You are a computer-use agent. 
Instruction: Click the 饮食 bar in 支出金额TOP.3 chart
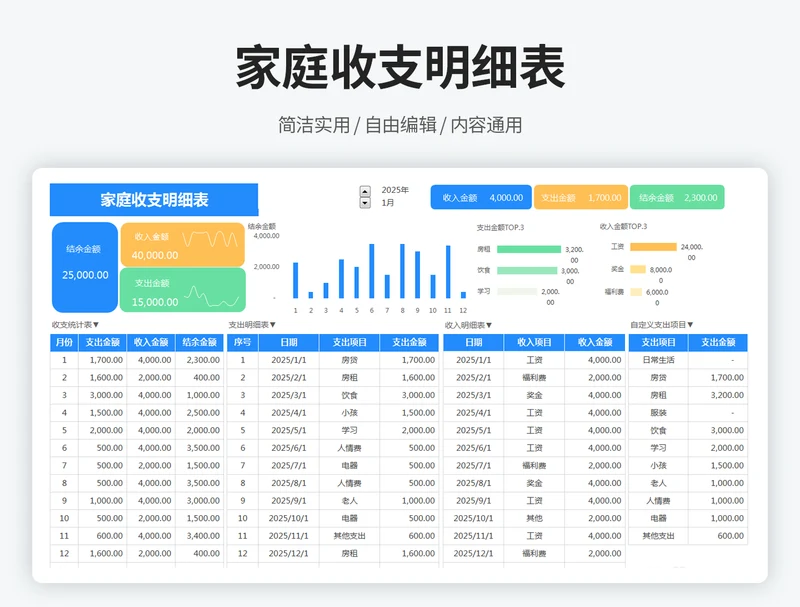coord(527,270)
